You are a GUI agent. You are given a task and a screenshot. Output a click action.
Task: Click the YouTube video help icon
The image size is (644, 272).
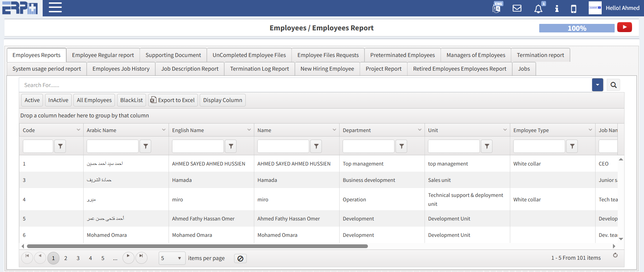(624, 27)
